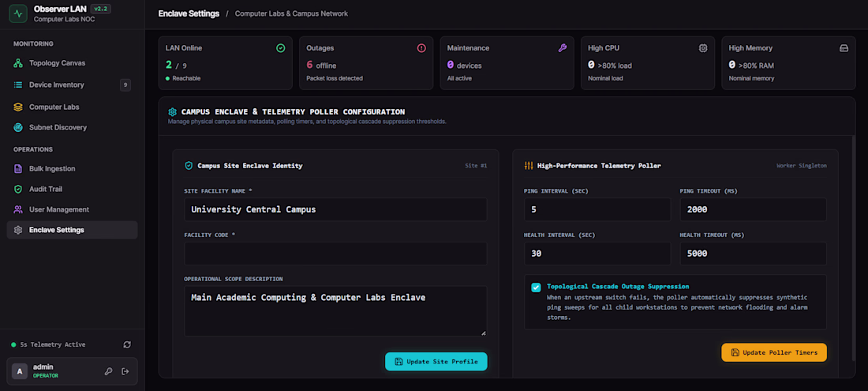The width and height of the screenshot is (868, 391).
Task: Open Topology Canvas from sidebar
Action: click(x=72, y=63)
